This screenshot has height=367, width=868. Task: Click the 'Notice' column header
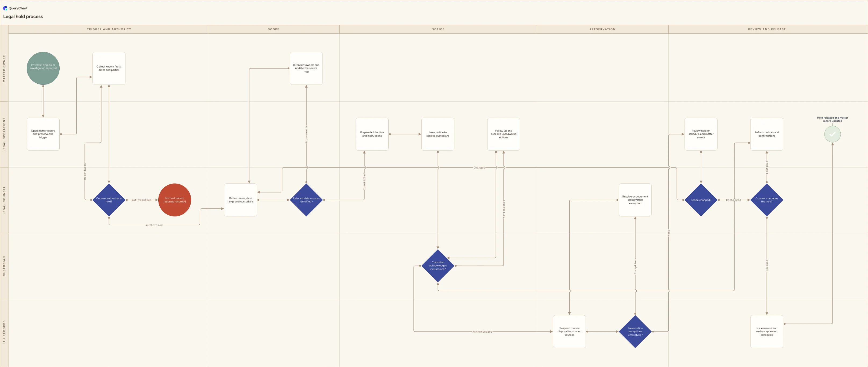[x=438, y=29]
